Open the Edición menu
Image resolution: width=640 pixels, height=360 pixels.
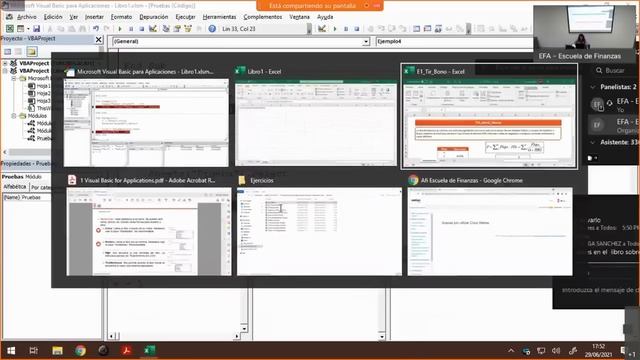click(53, 17)
